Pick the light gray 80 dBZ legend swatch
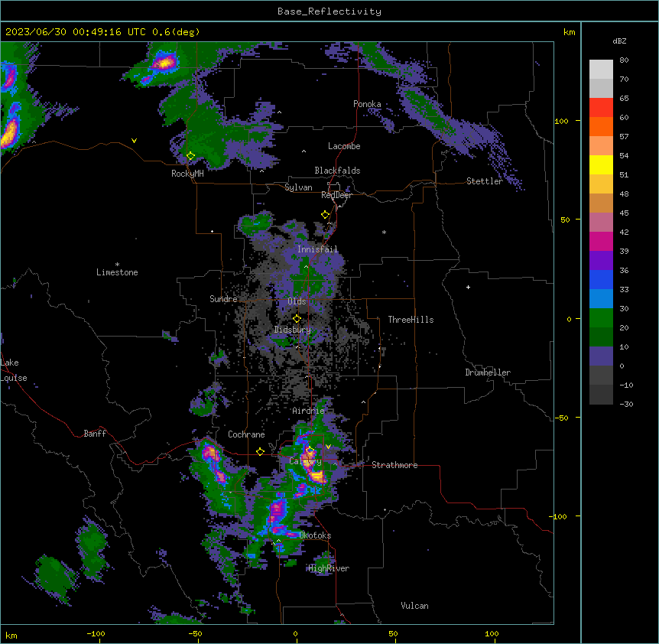 [x=601, y=70]
